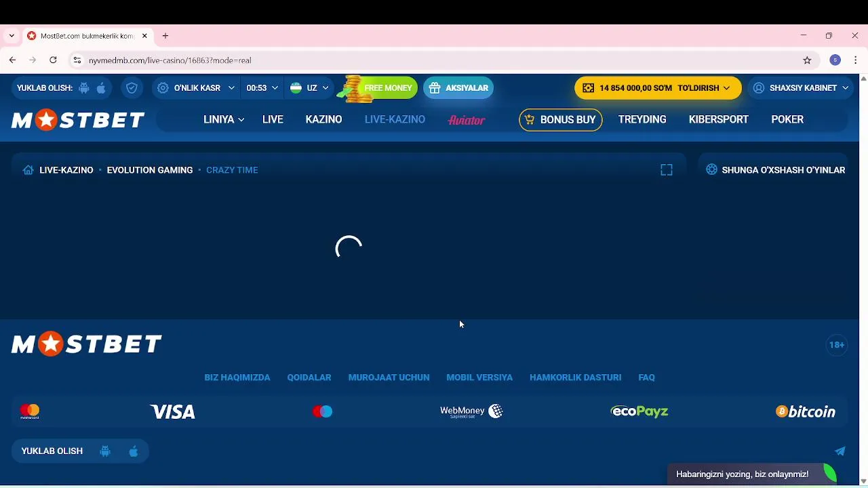Click the 14 854 000,00 SO'M balance
Image resolution: width=868 pixels, height=488 pixels.
(x=635, y=88)
